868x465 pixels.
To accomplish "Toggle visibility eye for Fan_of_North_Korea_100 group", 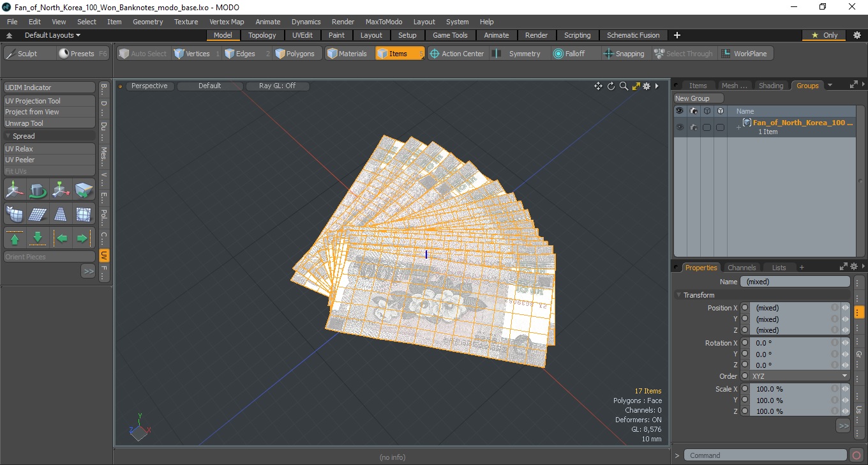I will click(680, 127).
